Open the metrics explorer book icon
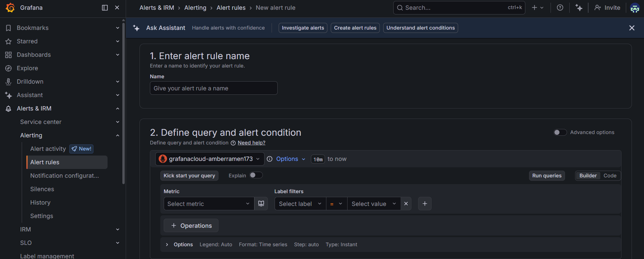The width and height of the screenshot is (644, 259). (x=261, y=204)
